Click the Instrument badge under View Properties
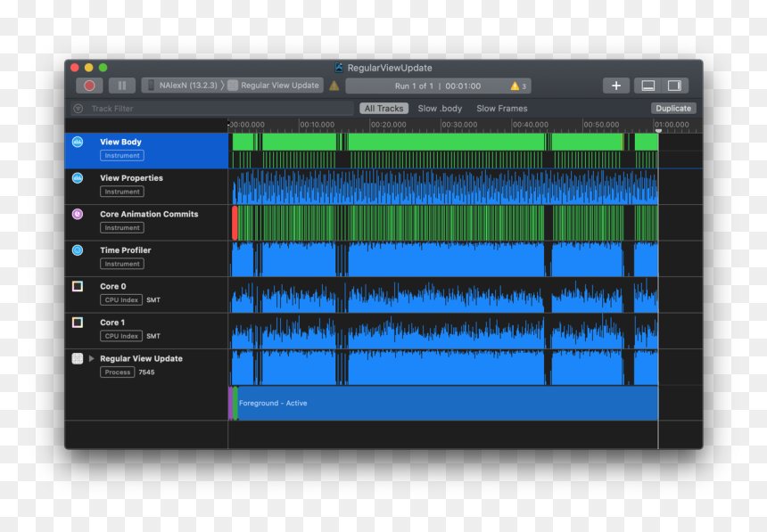This screenshot has height=532, width=767. click(122, 192)
